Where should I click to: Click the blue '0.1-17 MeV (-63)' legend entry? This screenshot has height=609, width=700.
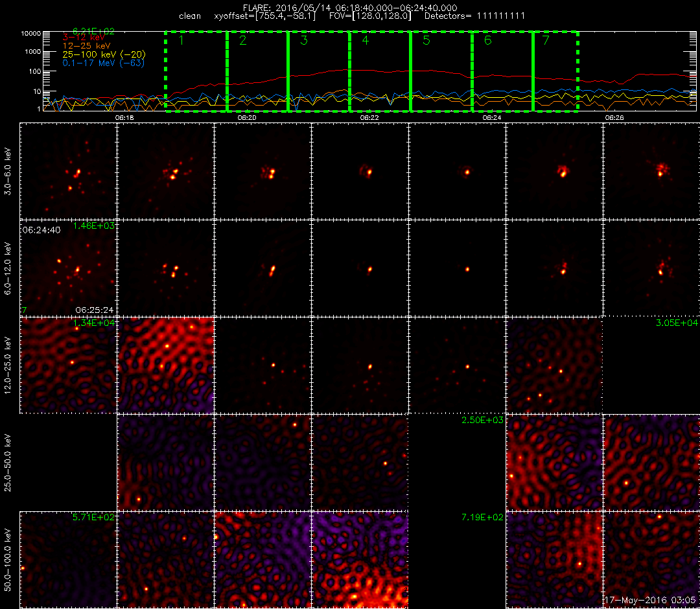click(104, 63)
